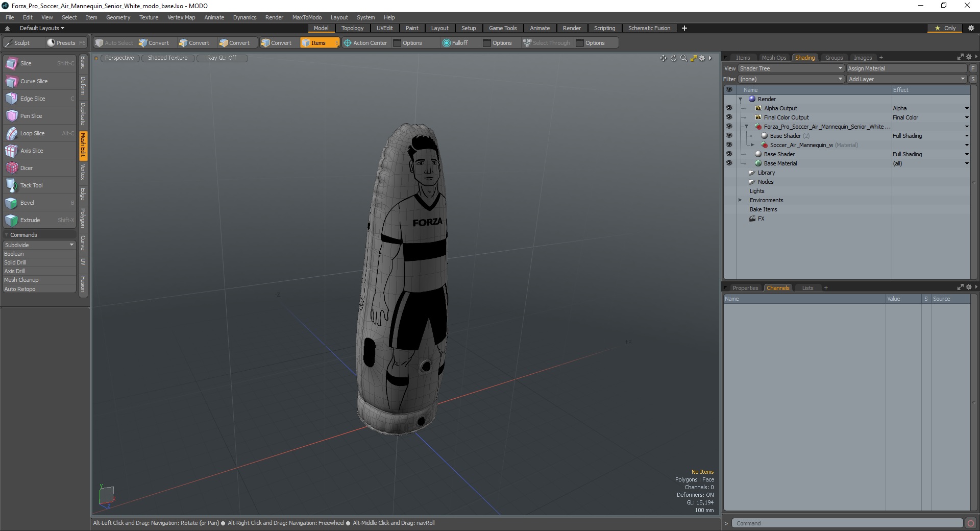Select the Edge Slice tool
Screen dimensions: 980x531
[40, 99]
